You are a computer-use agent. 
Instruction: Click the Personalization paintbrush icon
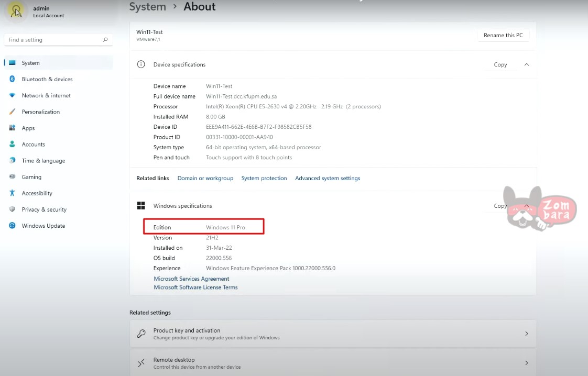coord(13,112)
